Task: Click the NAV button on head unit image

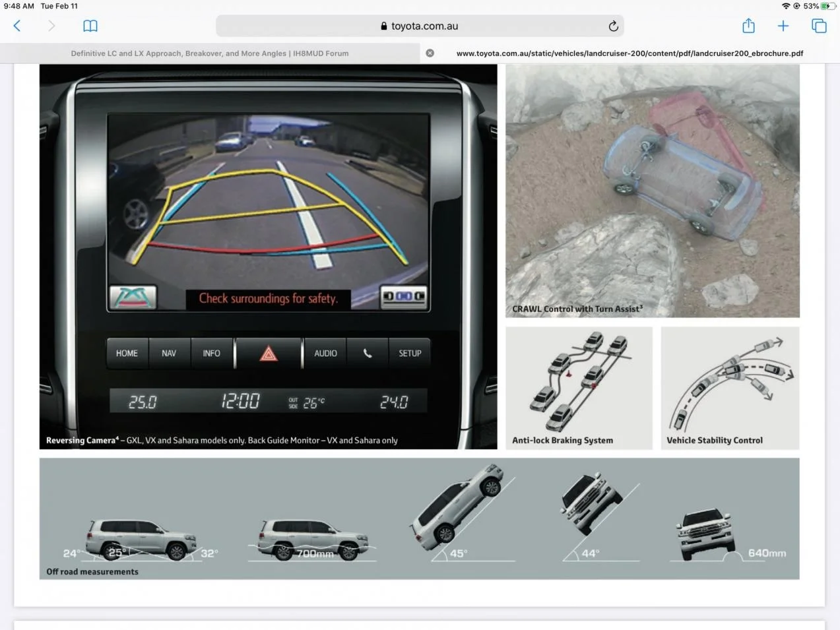Action: [x=169, y=354]
